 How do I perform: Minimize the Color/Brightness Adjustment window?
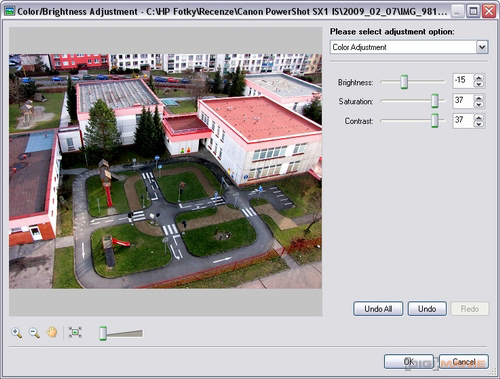tap(457, 11)
